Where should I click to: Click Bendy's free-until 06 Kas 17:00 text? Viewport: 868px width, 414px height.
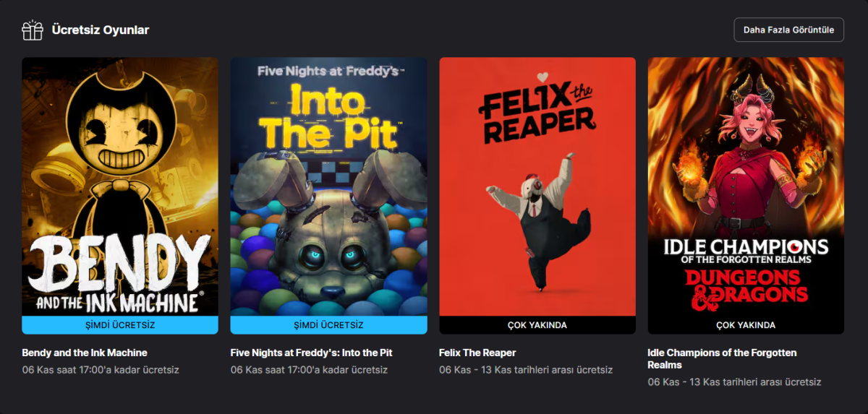click(x=101, y=370)
